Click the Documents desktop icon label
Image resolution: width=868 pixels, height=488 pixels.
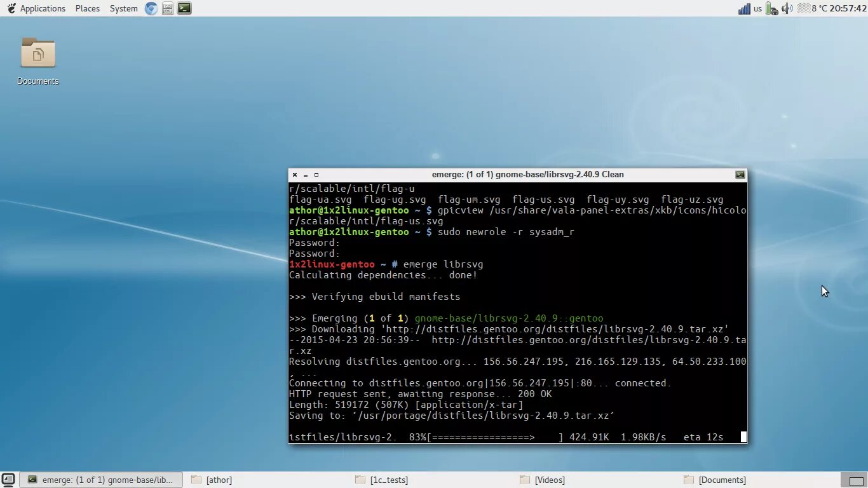click(38, 81)
